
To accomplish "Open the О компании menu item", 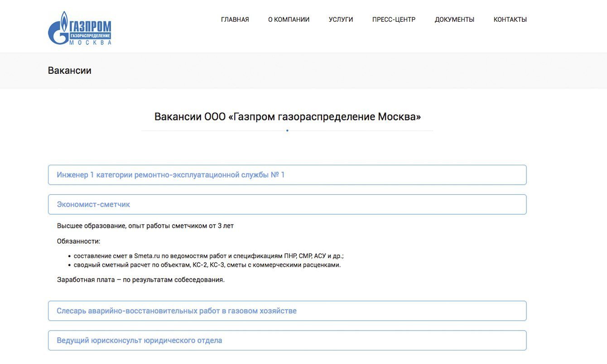I will coord(289,19).
